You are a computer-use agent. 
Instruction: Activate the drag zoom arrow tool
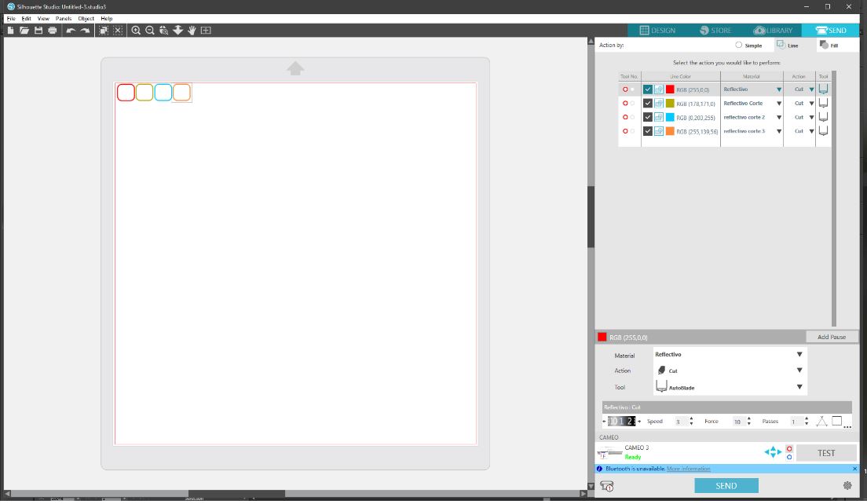(177, 31)
